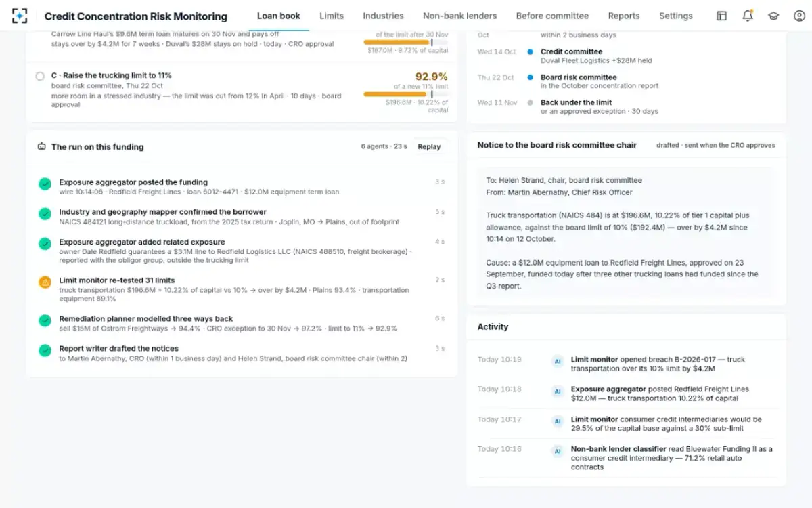
Task: Open the Reports tab
Action: tap(624, 16)
